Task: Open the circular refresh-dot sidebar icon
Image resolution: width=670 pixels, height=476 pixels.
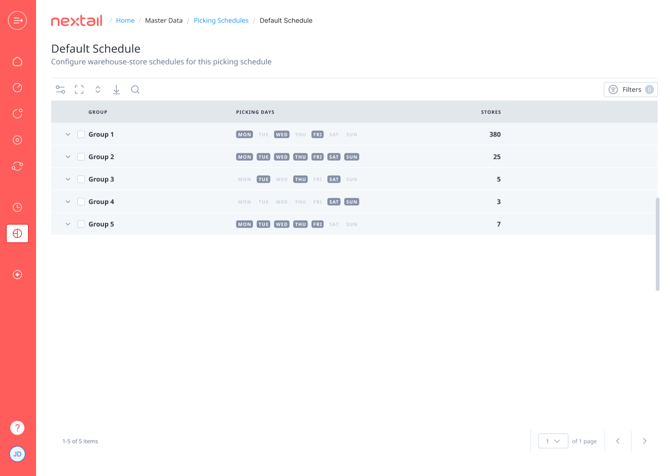Action: [18, 114]
